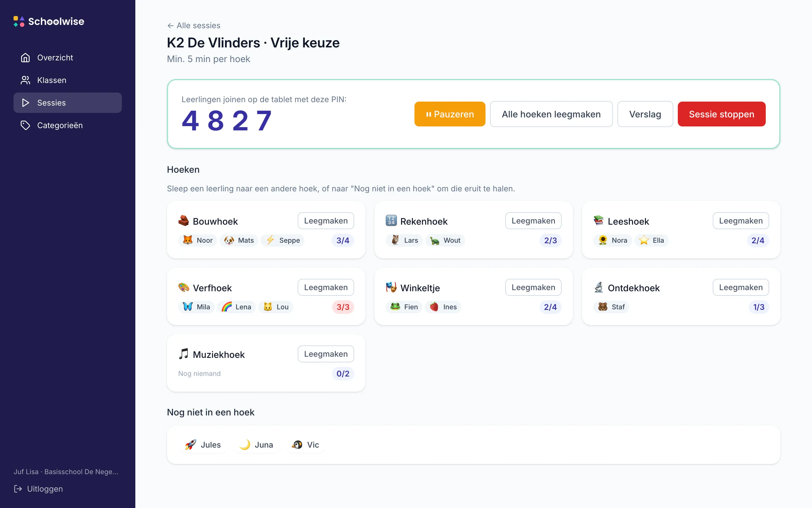
Task: Empty the Ontdekhoek via Leegmaken
Action: click(741, 287)
